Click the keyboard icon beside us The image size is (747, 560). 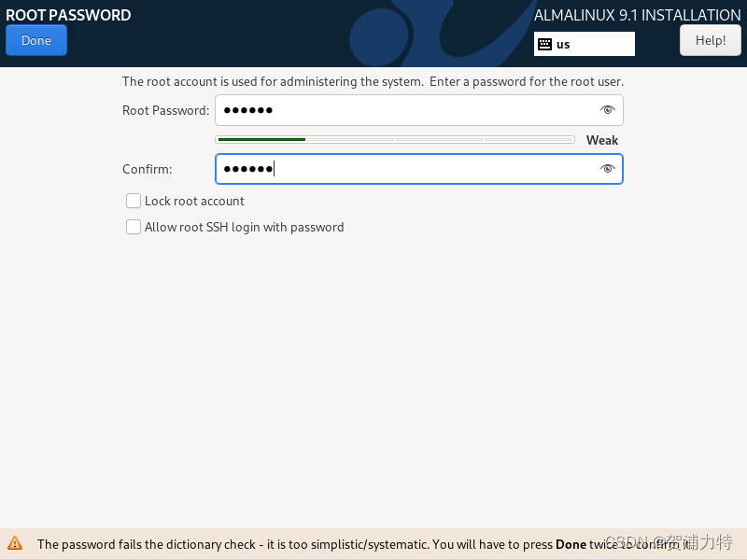point(544,44)
